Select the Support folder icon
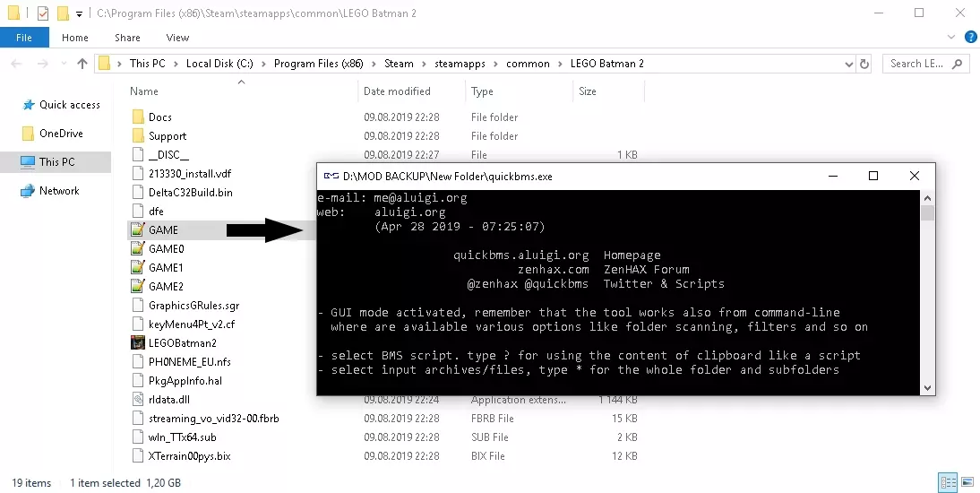Screen dimensions: 980x493 pyautogui.click(x=138, y=135)
